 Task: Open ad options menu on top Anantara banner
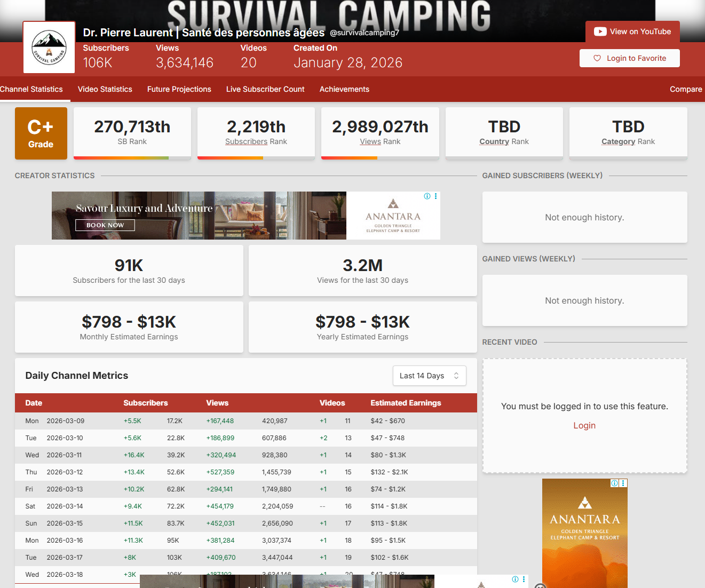(x=436, y=196)
